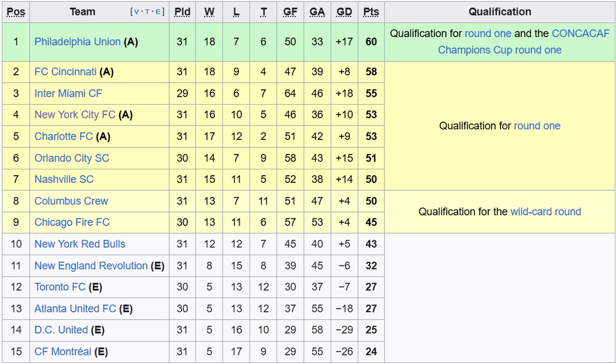Open the CF Montréal team link
The image size is (616, 364).
point(63,352)
